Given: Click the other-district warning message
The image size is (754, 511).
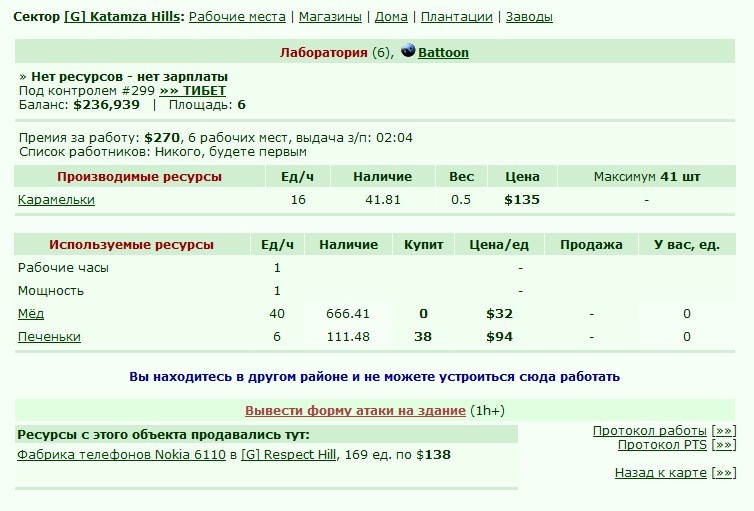Looking at the screenshot, I should click(x=375, y=376).
